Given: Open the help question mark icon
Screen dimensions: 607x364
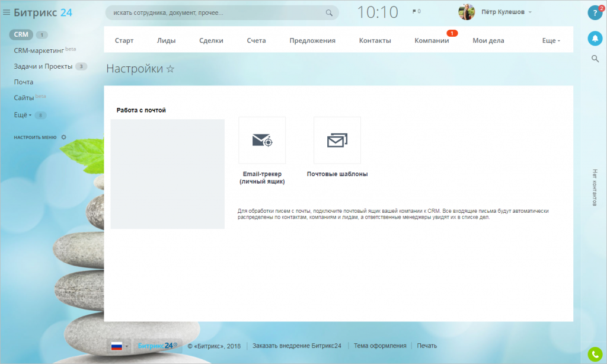Looking at the screenshot, I should coord(595,13).
